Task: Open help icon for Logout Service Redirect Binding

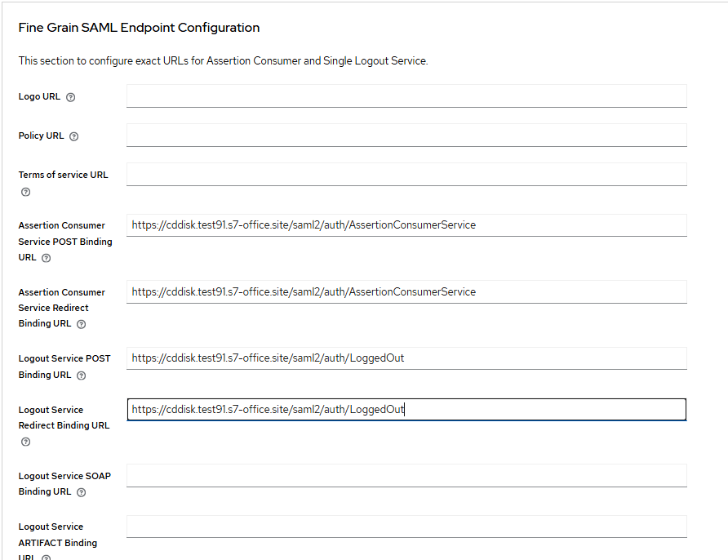Action: [25, 442]
